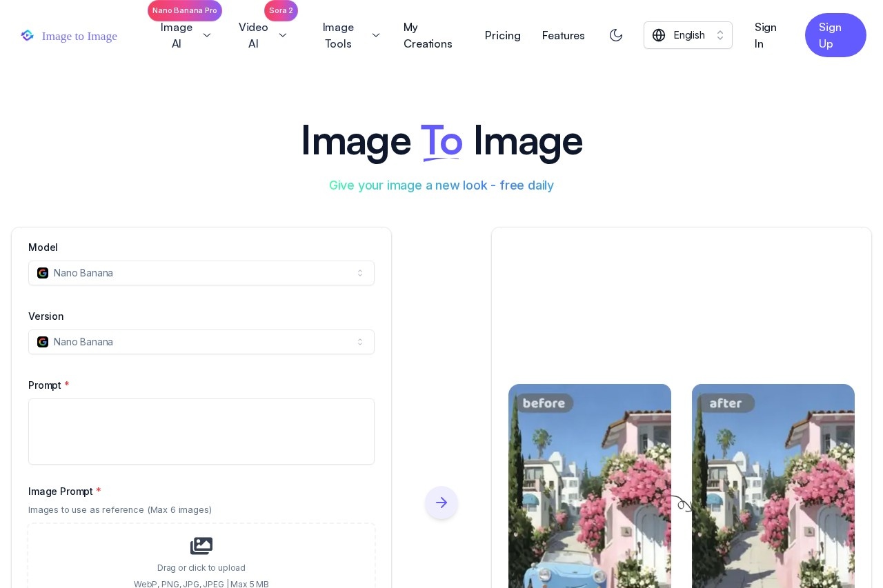
Task: Navigate to My Creations
Action: pyautogui.click(x=428, y=35)
